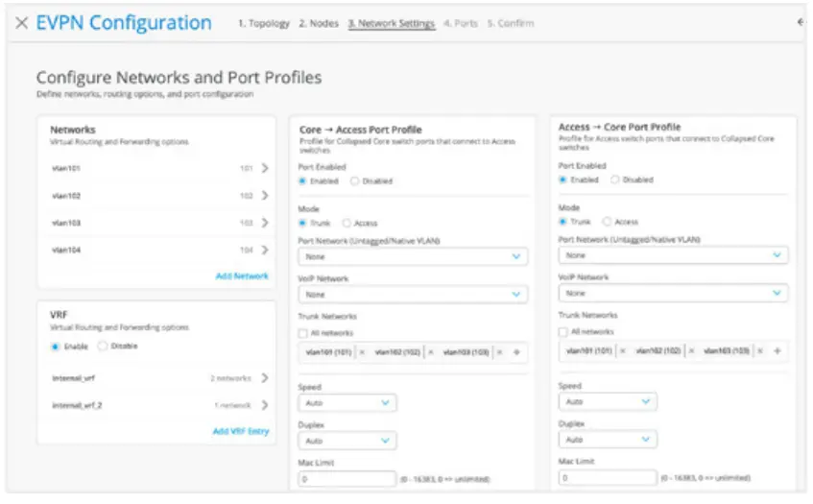Screen dimensions: 813x504
Task: Add trunk network in Access Core profile
Action: pos(777,351)
